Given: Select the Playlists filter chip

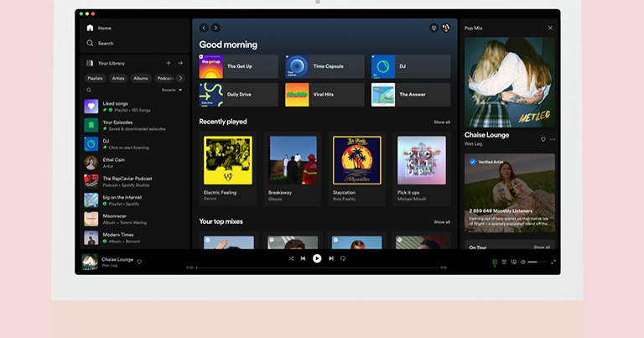Looking at the screenshot, I should point(95,78).
